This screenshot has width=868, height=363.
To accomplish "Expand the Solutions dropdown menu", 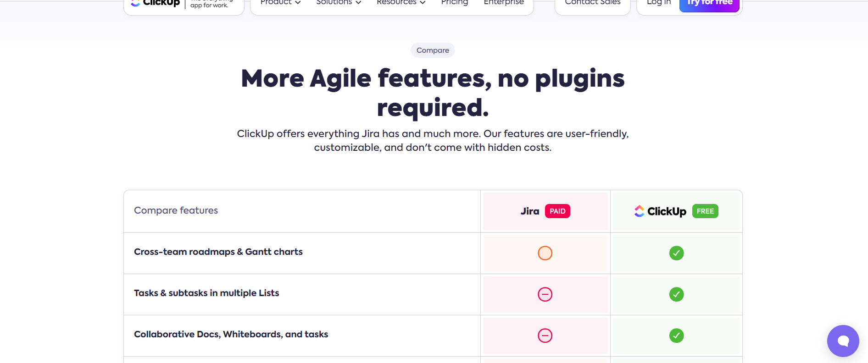I will point(339,2).
